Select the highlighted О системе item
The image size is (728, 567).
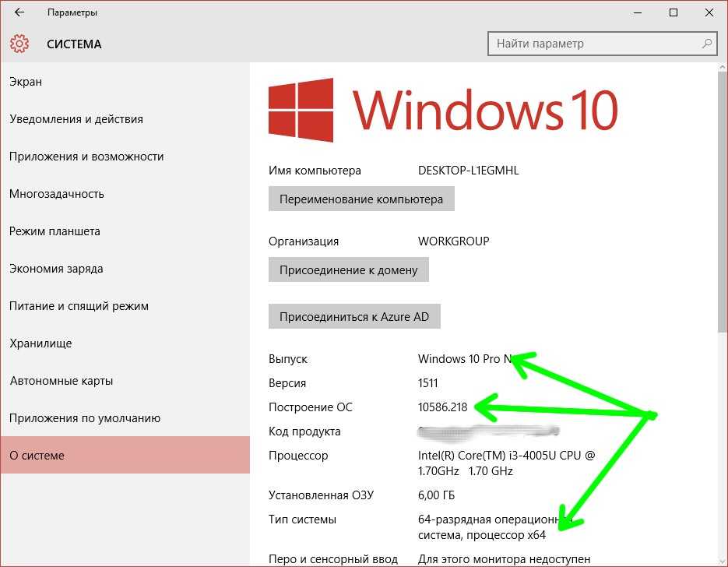coord(125,455)
